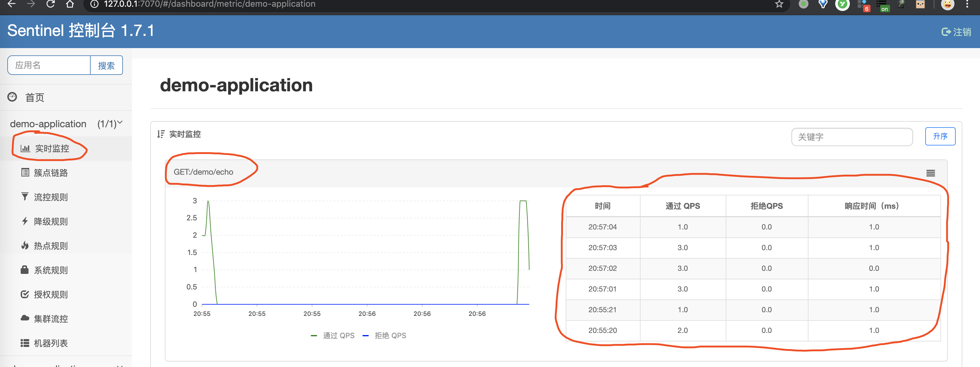Click the 簇点链路 list icon
The image size is (980, 367).
coord(25,173)
